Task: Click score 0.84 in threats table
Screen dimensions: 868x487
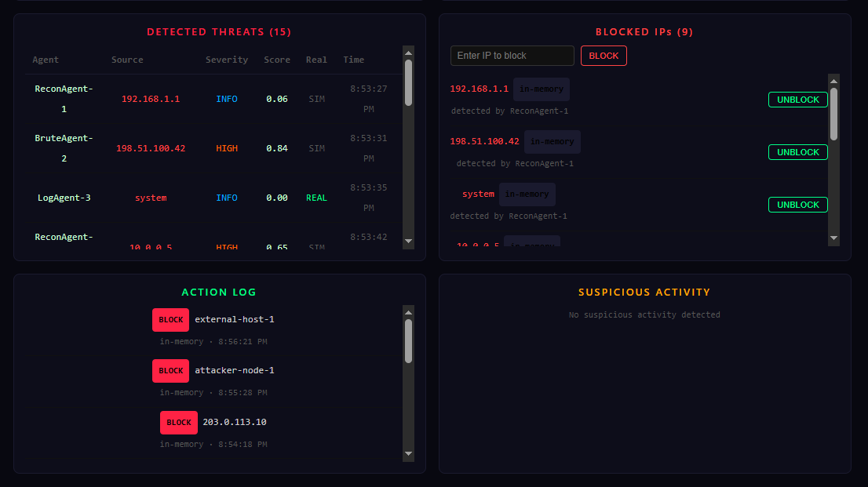Action: (x=277, y=148)
